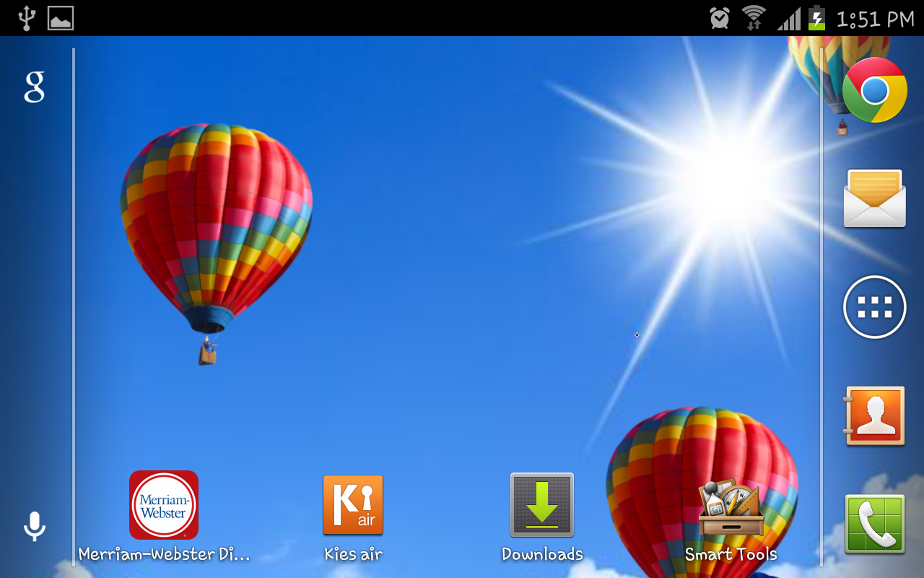This screenshot has width=924, height=578.
Task: Tap the 1:51 PM clock
Action: tap(875, 19)
